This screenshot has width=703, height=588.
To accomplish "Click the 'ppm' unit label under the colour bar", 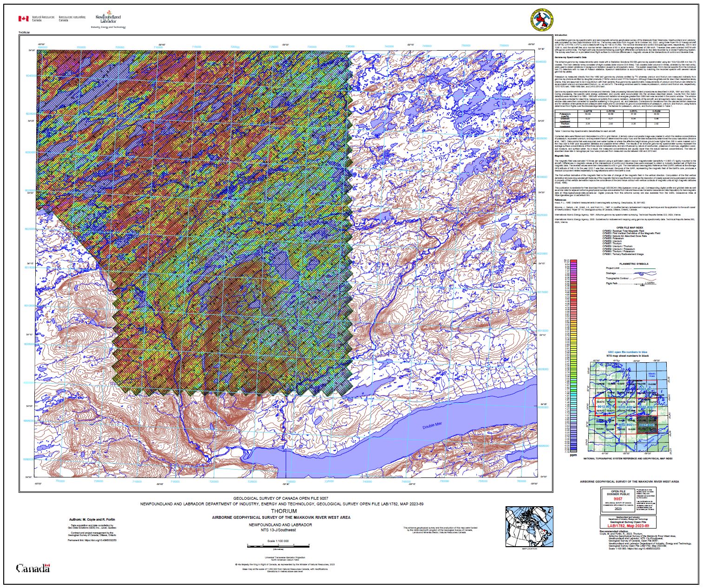I will click(574, 455).
